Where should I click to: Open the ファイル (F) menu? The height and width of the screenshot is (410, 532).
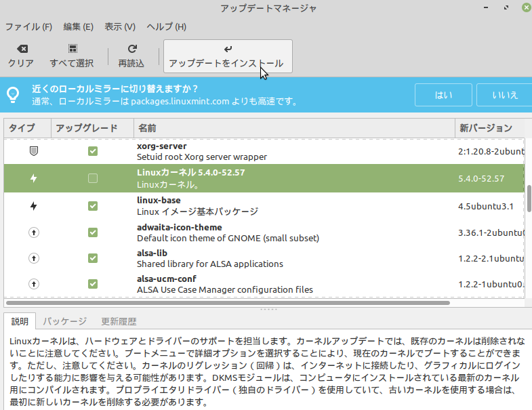tap(28, 27)
